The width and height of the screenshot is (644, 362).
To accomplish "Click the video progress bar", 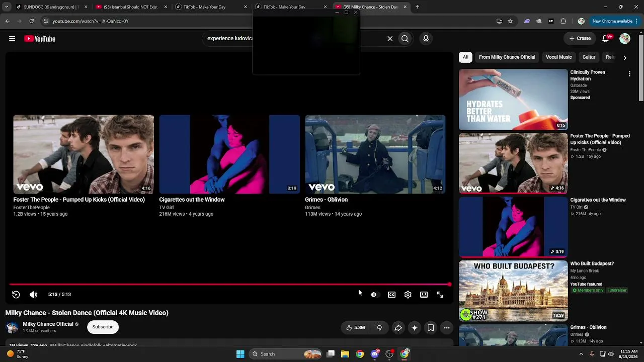I will click(230, 285).
